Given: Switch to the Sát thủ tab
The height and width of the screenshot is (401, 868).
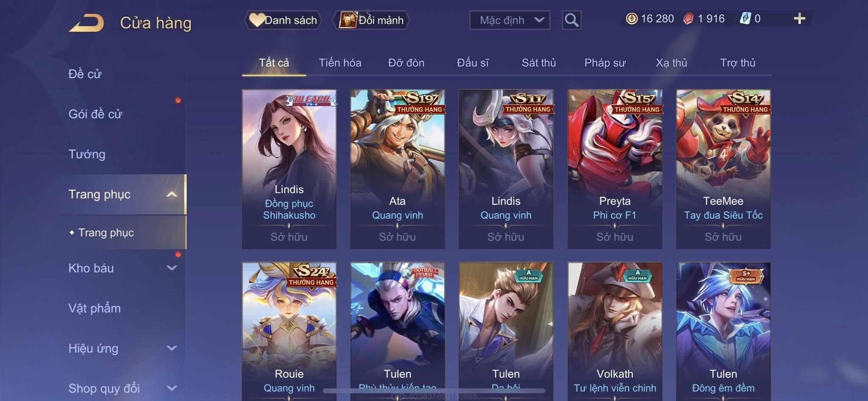Looking at the screenshot, I should tap(539, 63).
